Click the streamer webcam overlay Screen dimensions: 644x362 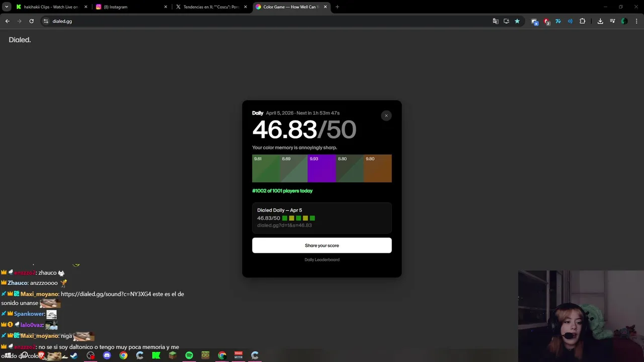pos(581,316)
